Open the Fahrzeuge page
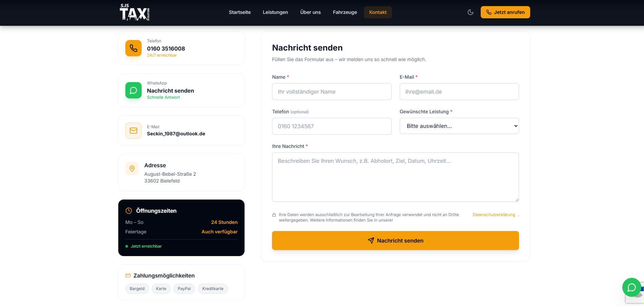The width and height of the screenshot is (644, 306). click(345, 12)
